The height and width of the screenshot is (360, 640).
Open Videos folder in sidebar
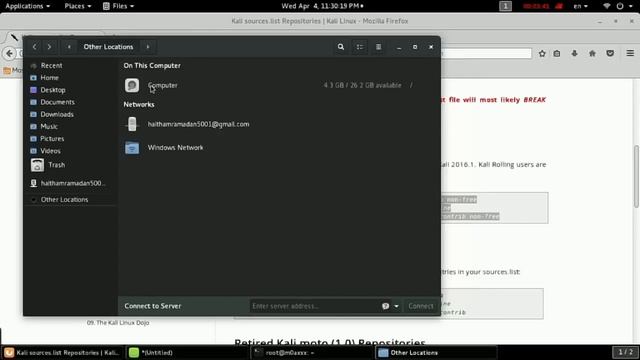(50, 151)
